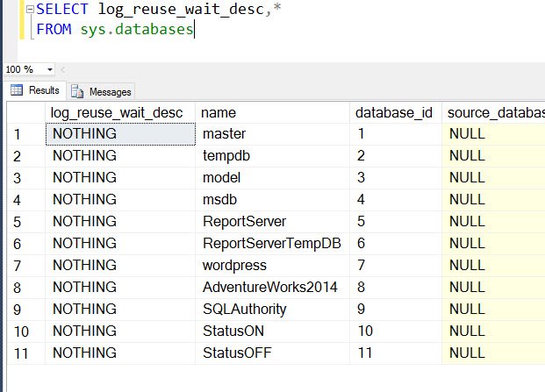Click NOTHING cell in the master row
Viewport: 545px width, 392px height.
(120, 134)
